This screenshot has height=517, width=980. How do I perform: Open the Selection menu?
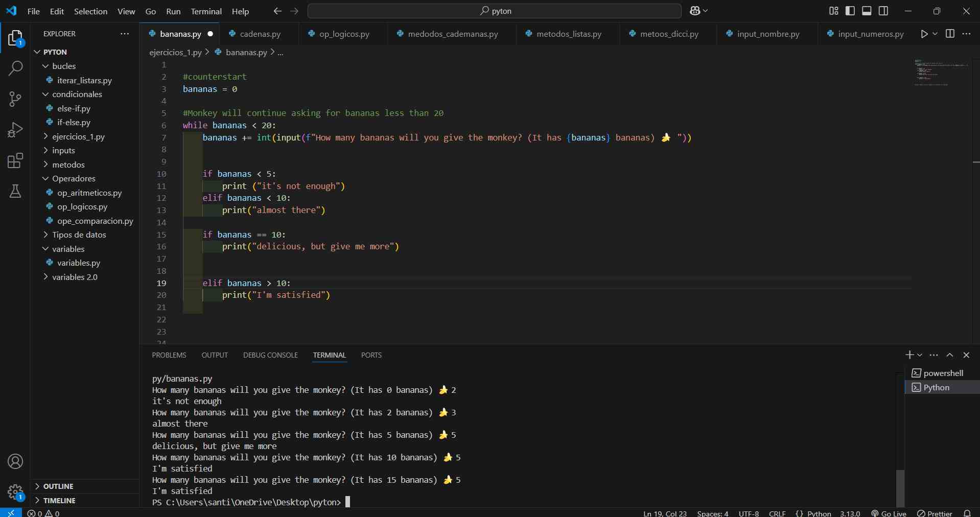(x=90, y=11)
